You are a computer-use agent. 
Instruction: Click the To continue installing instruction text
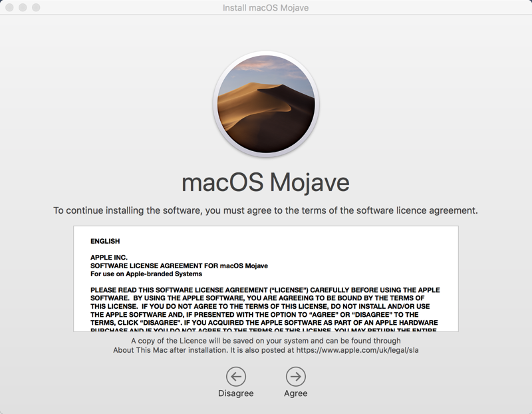point(266,210)
